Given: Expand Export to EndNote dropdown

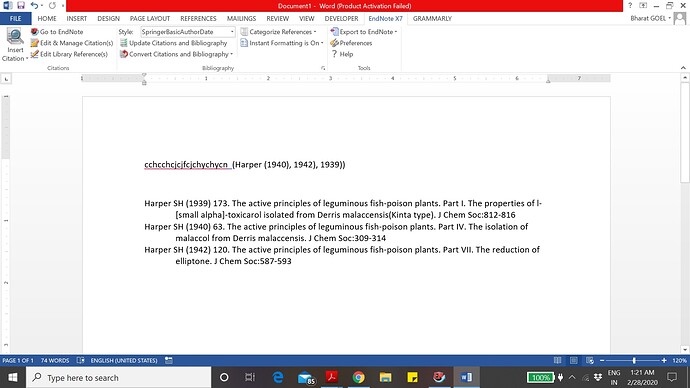Looking at the screenshot, I should coord(364,32).
